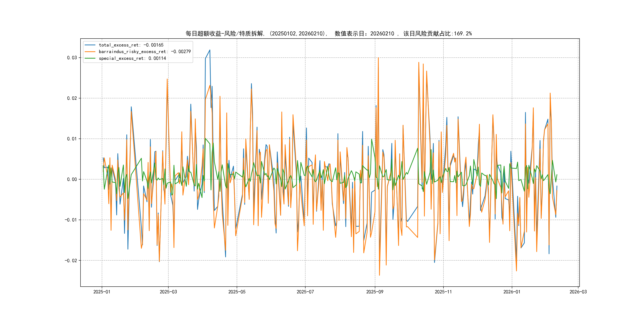Click the 2026-03 x-axis label

578,292
